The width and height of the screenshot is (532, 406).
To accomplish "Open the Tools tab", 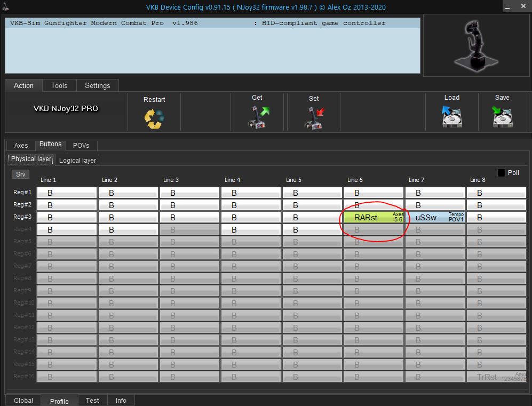I will (59, 85).
